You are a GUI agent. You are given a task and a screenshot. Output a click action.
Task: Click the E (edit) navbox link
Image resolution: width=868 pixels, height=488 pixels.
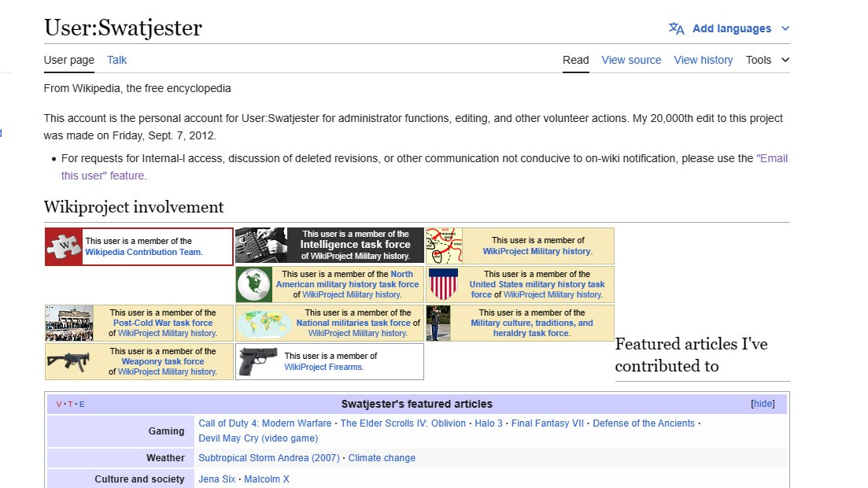click(82, 405)
